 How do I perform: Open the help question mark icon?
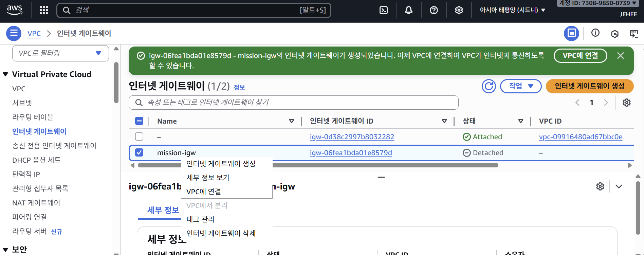434,10
